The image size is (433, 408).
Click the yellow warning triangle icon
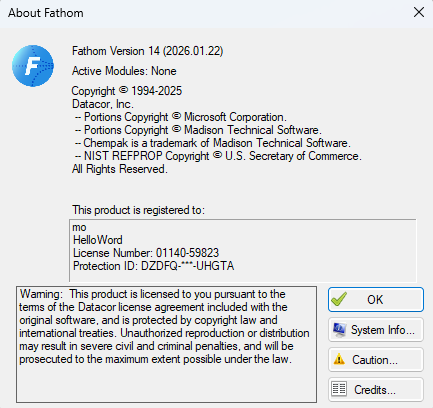point(339,359)
